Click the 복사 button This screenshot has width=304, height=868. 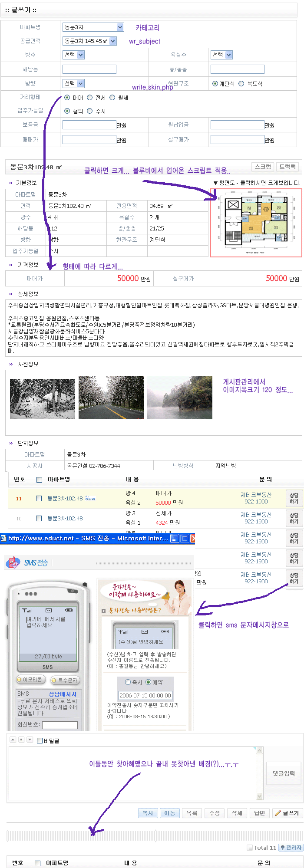click(x=148, y=813)
